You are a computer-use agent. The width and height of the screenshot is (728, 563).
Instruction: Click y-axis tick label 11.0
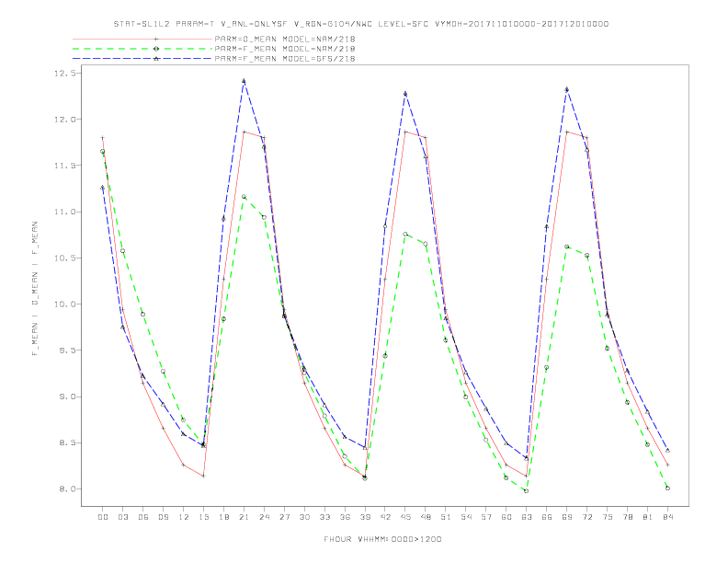click(64, 212)
